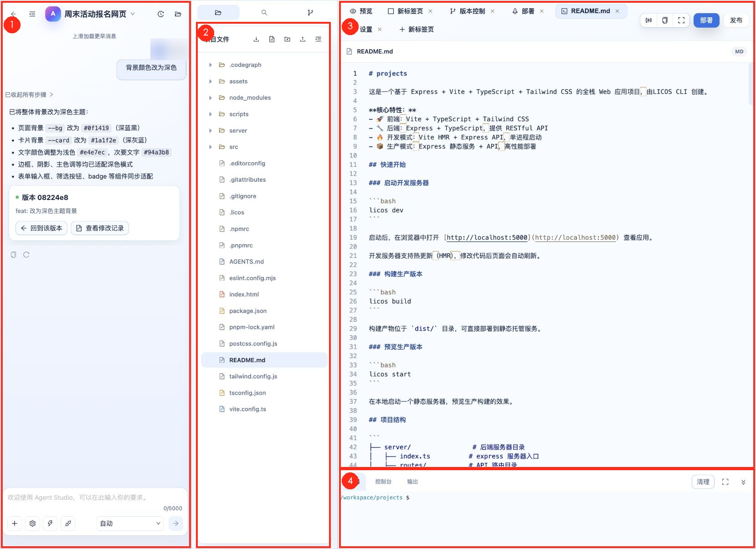Open the eslint.config.mjs file
This screenshot has width=756, height=549.
264,278
